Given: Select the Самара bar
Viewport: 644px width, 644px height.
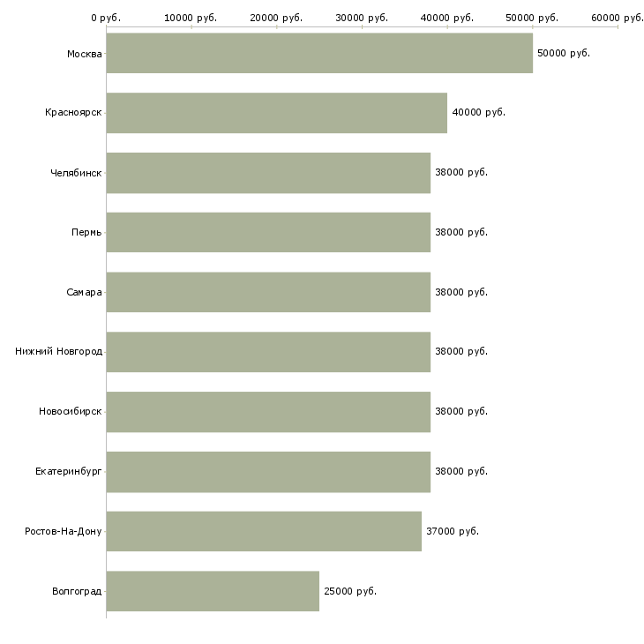Looking at the screenshot, I should click(268, 292).
